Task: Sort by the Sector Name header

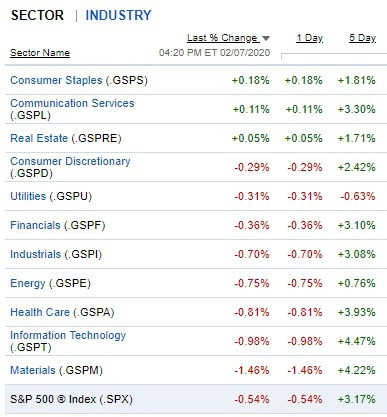Action: [x=40, y=53]
